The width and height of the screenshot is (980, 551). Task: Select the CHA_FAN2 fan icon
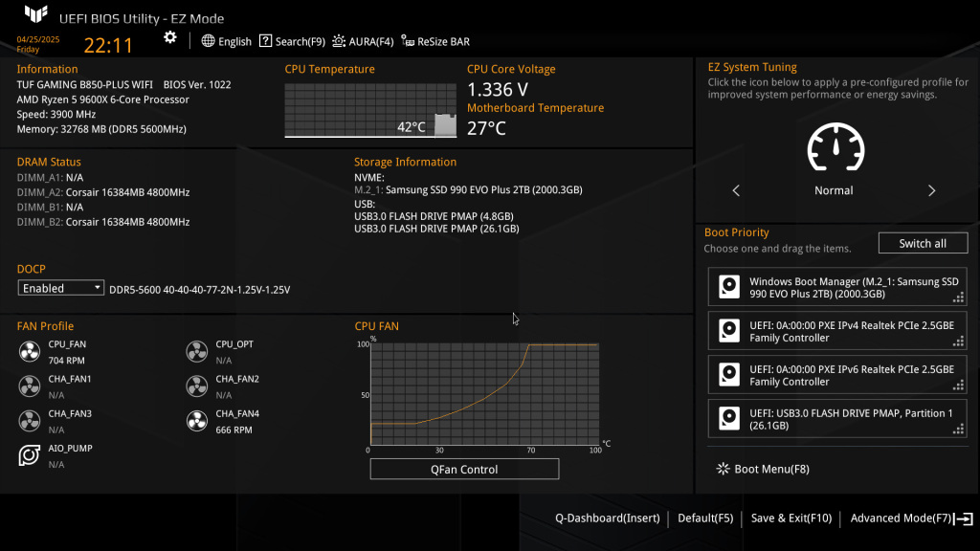click(x=197, y=386)
